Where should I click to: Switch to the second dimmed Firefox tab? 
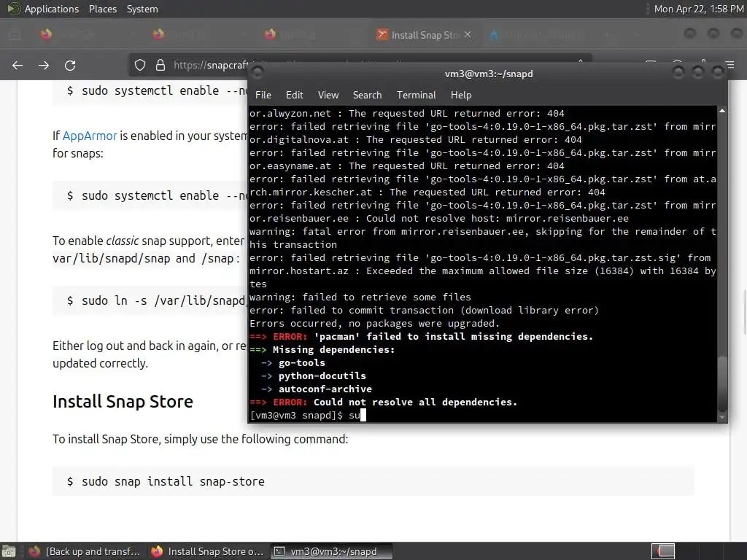[x=198, y=35]
